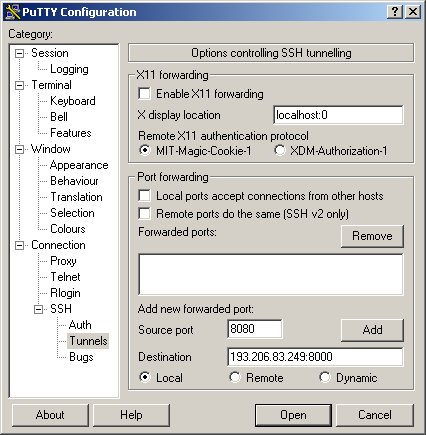Image resolution: width=426 pixels, height=435 pixels.
Task: Select Colours in the category tree
Action: coord(68,229)
